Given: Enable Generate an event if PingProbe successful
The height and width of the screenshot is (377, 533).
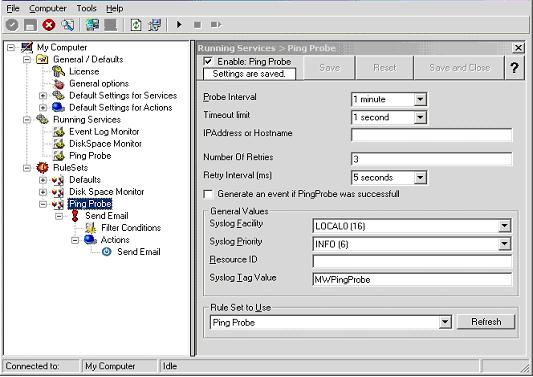Looking at the screenshot, I should (208, 194).
